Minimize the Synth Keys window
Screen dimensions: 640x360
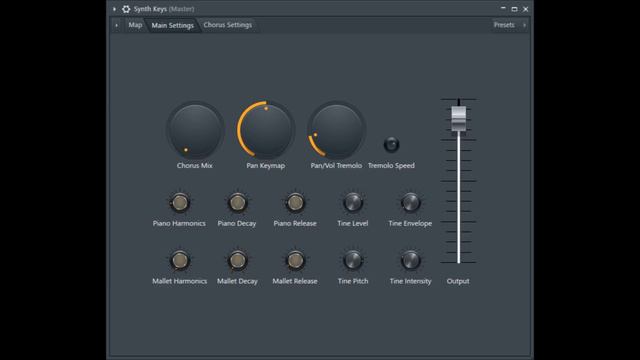click(x=503, y=9)
